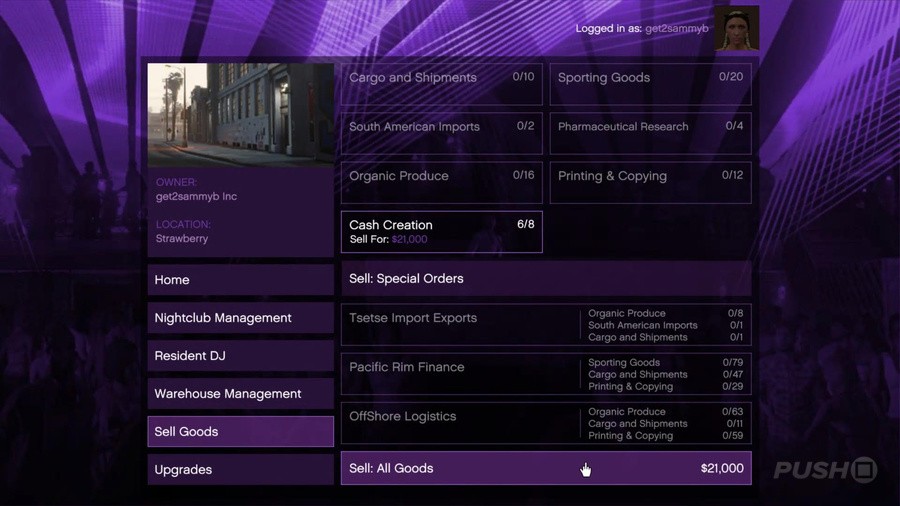Click the 6/8 Cash Creation stock count

click(526, 224)
